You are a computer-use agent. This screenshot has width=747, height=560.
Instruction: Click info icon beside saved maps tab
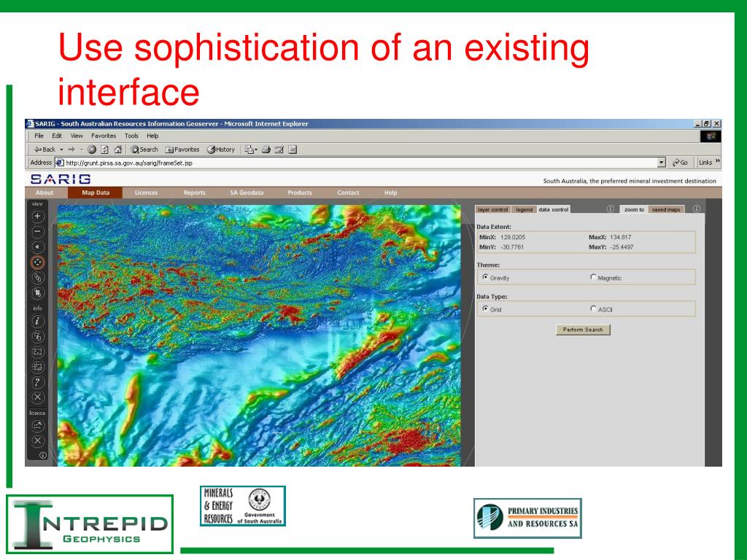pos(697,209)
